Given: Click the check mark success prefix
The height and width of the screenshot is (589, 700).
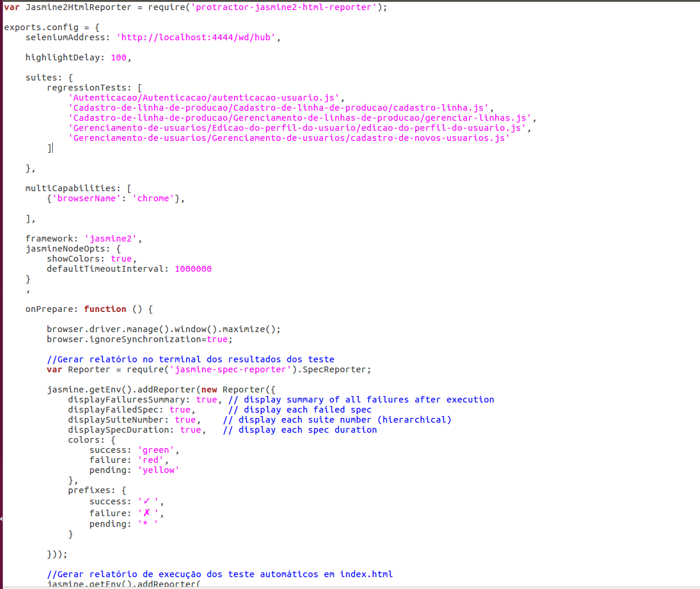Looking at the screenshot, I should [147, 501].
